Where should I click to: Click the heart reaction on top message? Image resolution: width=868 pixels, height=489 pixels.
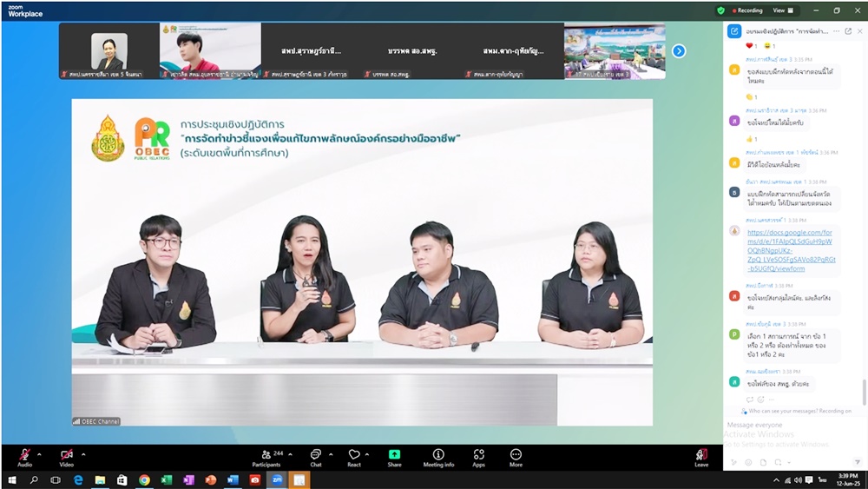pos(752,46)
